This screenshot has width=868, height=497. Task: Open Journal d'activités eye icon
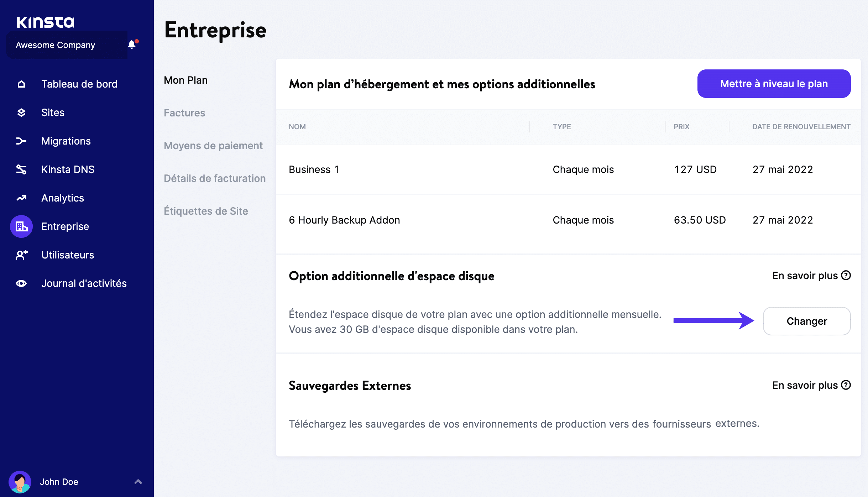click(21, 283)
